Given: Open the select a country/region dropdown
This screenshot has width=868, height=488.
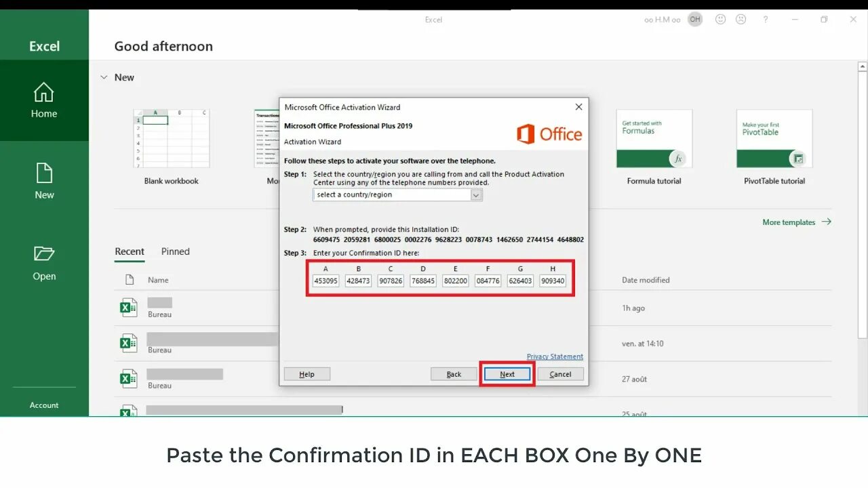Looking at the screenshot, I should tap(397, 195).
